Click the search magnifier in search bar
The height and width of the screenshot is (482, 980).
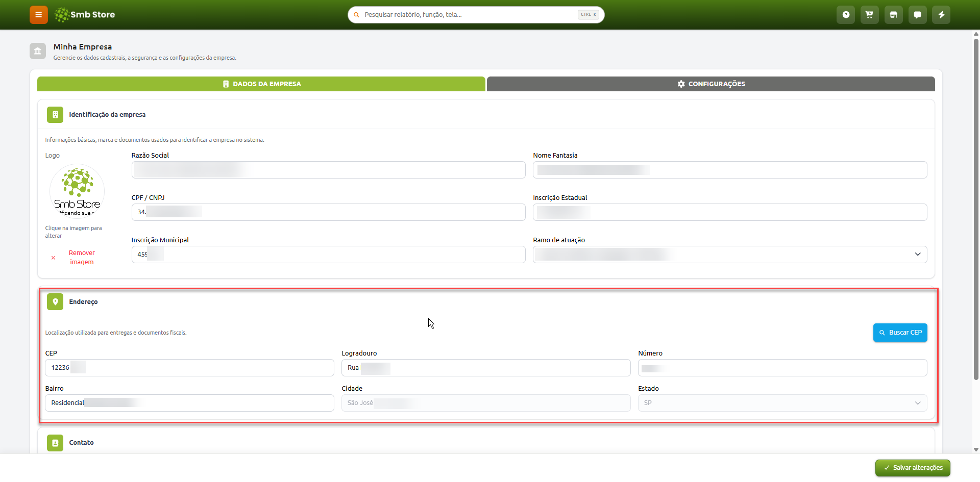(x=357, y=15)
